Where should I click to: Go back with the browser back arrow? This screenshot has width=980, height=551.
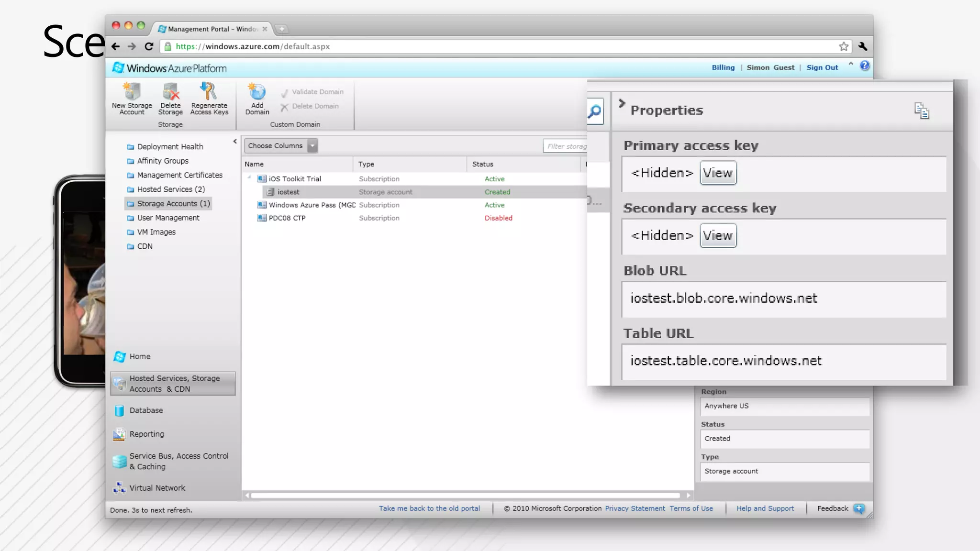116,46
